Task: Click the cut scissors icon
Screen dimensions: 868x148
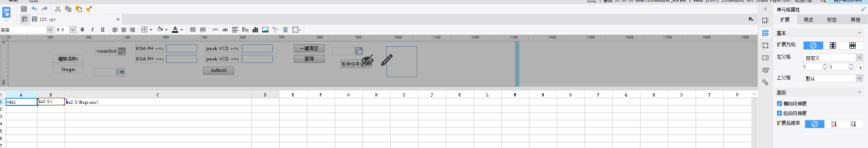Action: (x=58, y=8)
